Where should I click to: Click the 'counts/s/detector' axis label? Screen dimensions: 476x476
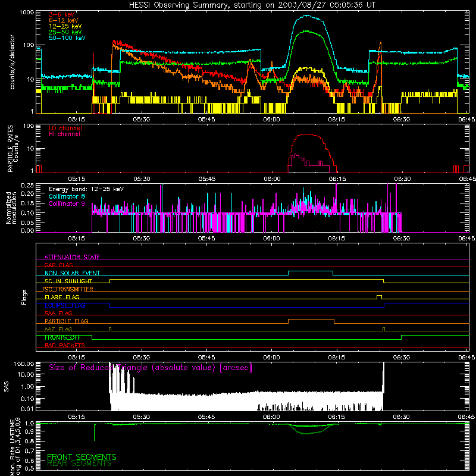[12, 62]
